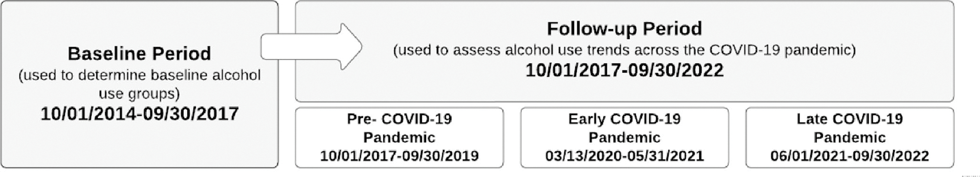Click the phrase "use groups)" in baseline box
The width and height of the screenshot is (980, 177).
pyautogui.click(x=139, y=94)
